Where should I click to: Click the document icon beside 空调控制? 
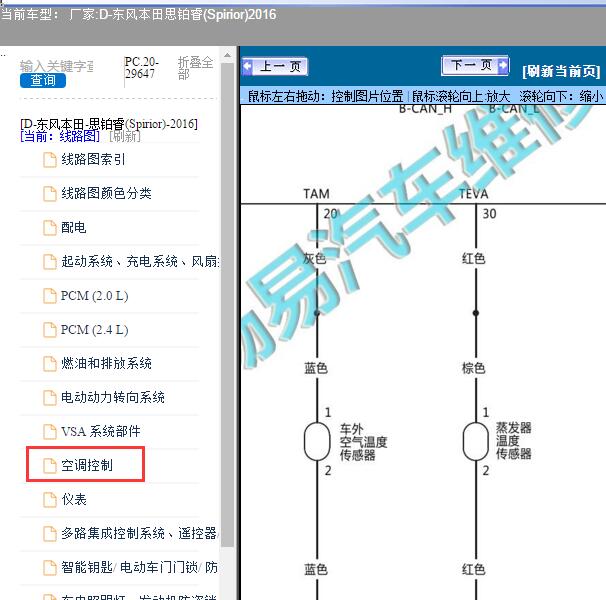point(49,466)
